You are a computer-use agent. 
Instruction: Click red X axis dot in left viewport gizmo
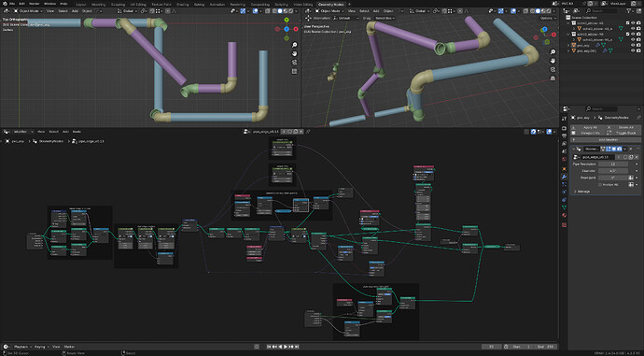(296, 29)
